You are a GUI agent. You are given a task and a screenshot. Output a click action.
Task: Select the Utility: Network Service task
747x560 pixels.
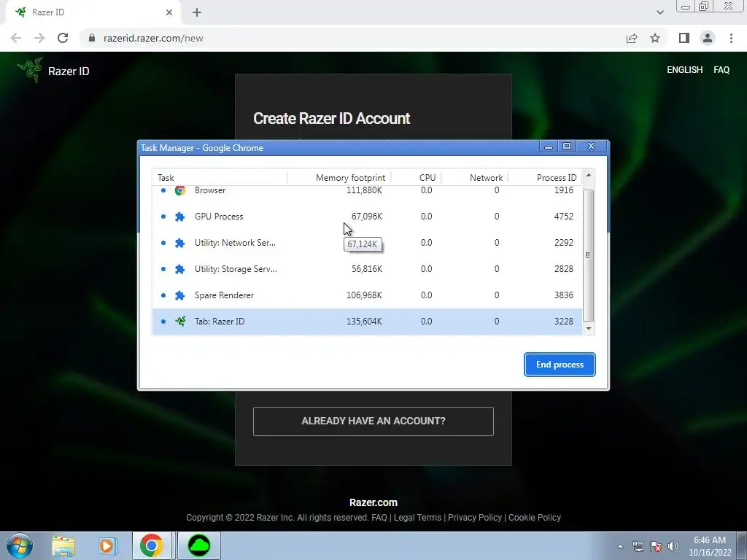(x=367, y=243)
